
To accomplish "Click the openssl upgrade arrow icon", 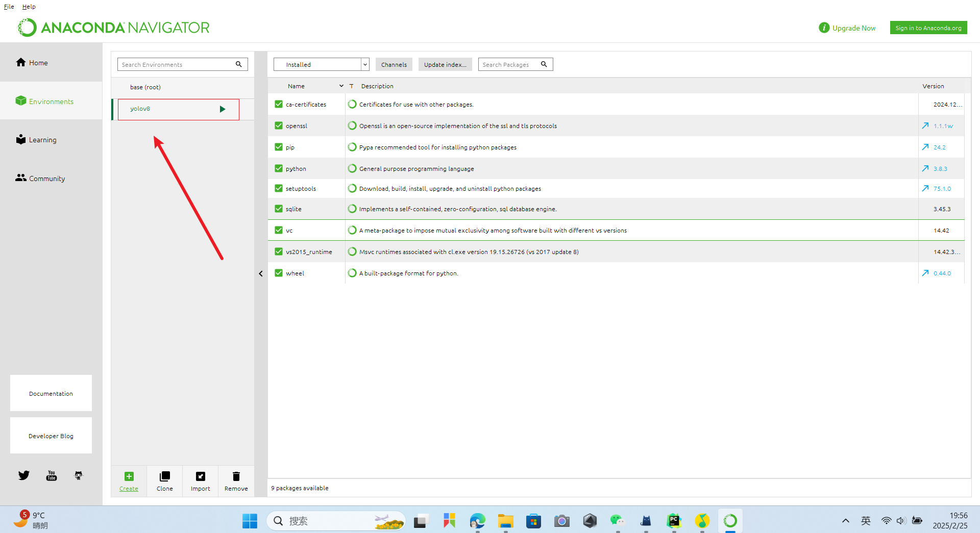I will (x=925, y=125).
